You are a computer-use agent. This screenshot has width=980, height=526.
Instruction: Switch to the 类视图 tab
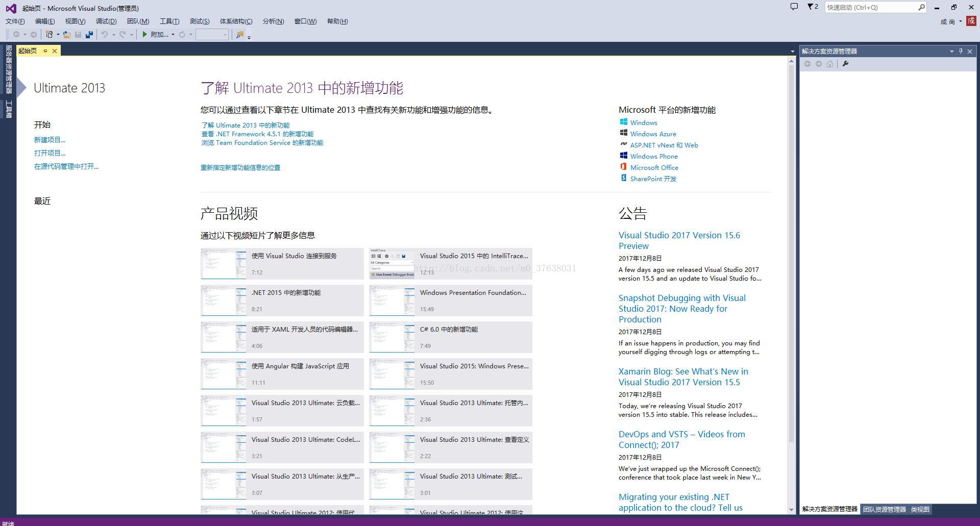tap(920, 509)
